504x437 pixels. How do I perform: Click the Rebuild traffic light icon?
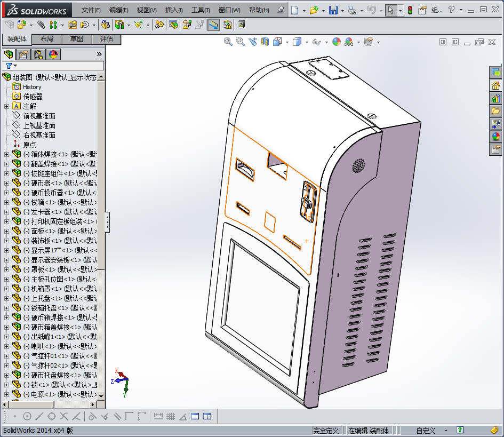(x=410, y=10)
